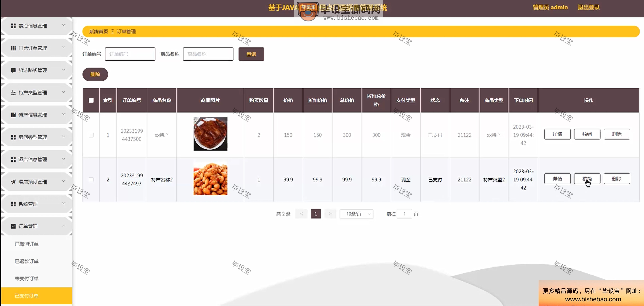Check the box for order 202331994437497
The width and height of the screenshot is (644, 306).
pos(91,180)
